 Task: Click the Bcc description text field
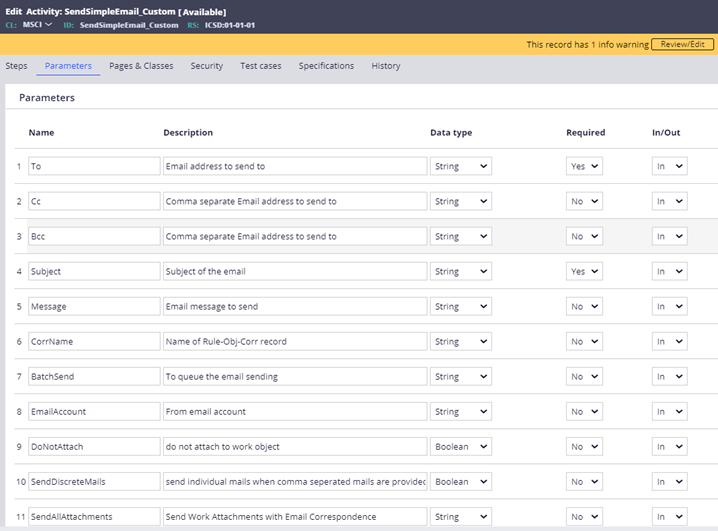[x=295, y=236]
